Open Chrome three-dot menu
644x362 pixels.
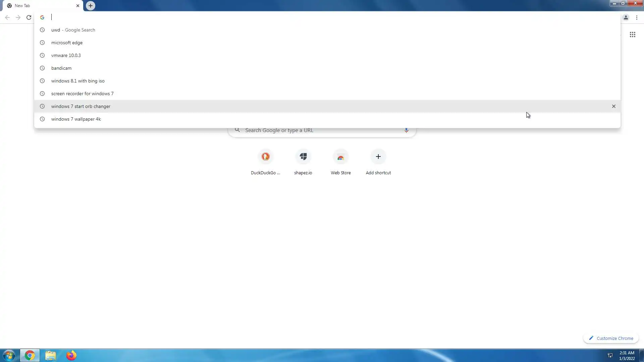click(x=637, y=17)
